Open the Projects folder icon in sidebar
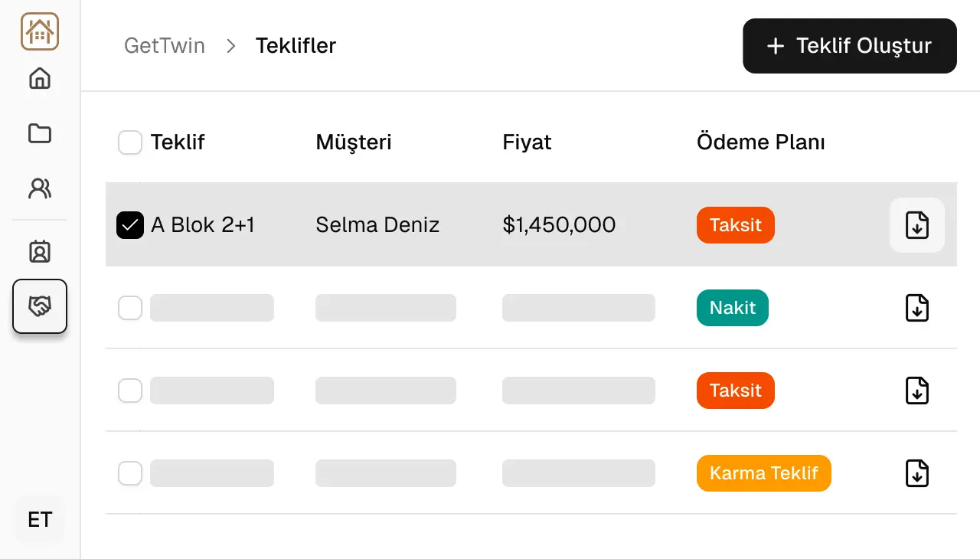Viewport: 980px width, 559px height. (40, 133)
